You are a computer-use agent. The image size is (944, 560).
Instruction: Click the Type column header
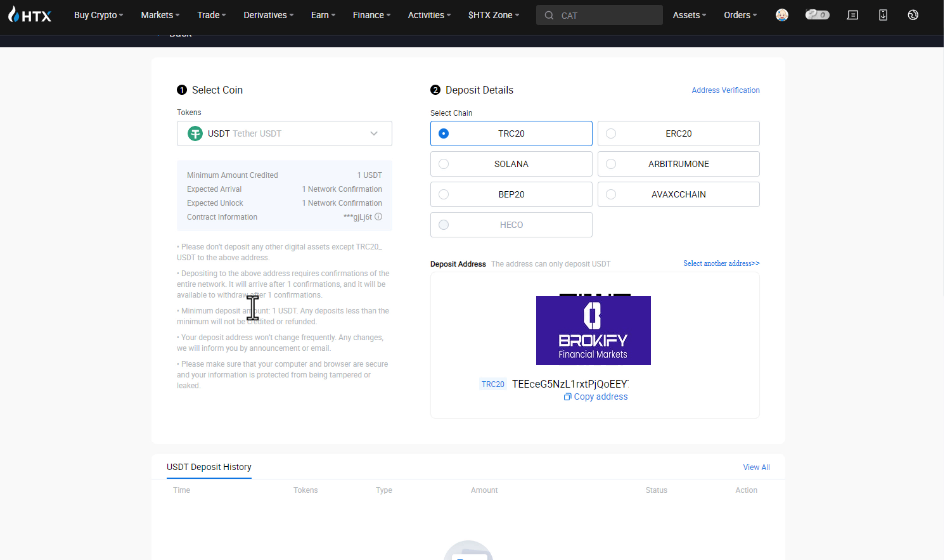point(384,490)
